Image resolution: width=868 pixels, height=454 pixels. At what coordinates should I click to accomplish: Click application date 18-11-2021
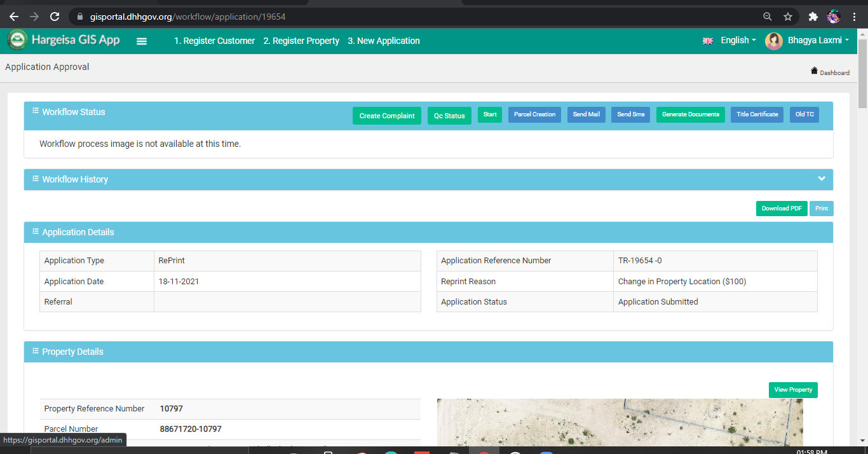[x=179, y=281]
